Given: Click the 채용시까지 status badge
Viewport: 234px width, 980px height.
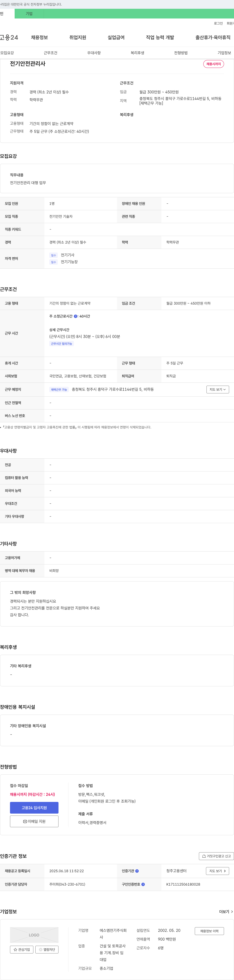Looking at the screenshot, I should coord(214,64).
